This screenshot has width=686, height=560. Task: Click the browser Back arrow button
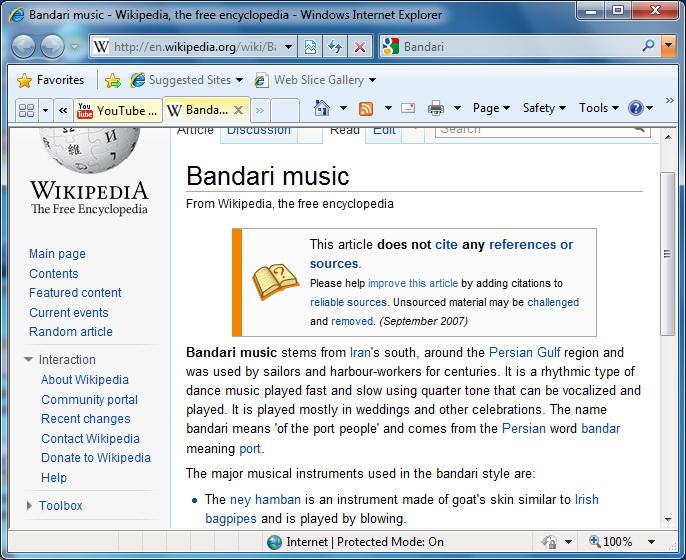(23, 46)
